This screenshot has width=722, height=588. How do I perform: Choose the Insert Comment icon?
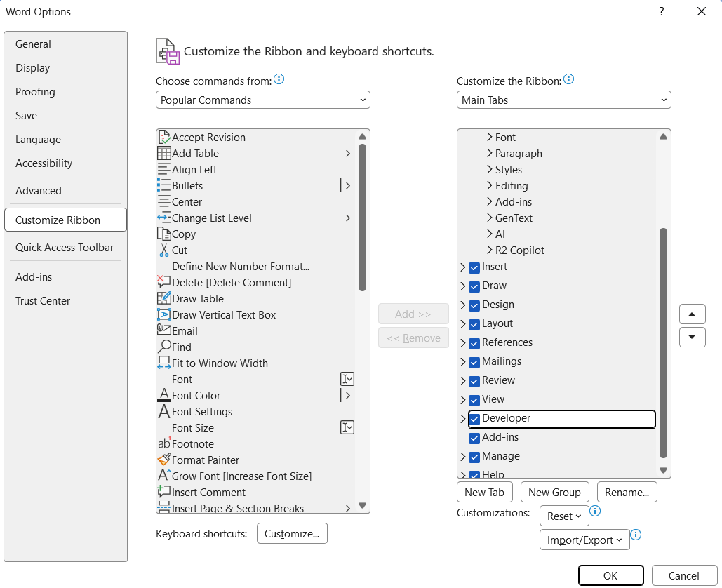point(164,491)
